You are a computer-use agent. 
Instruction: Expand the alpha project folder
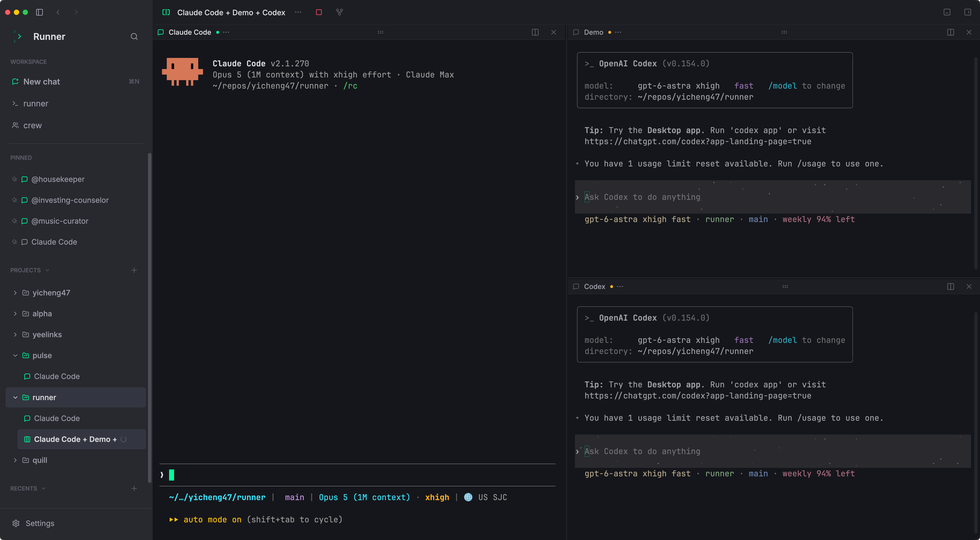[x=15, y=314]
